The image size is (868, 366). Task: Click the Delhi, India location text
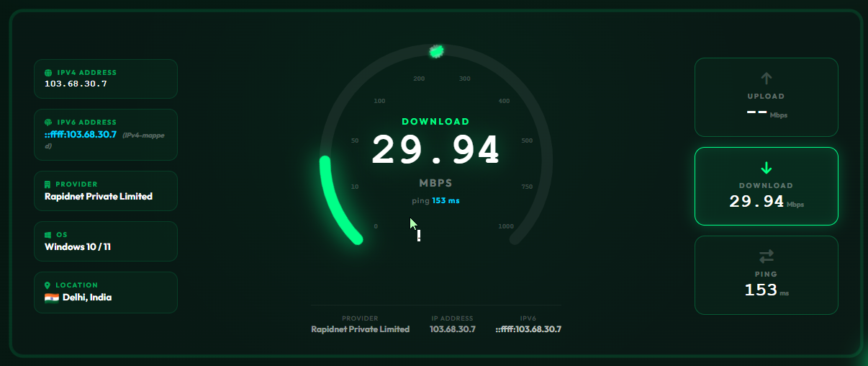87,297
